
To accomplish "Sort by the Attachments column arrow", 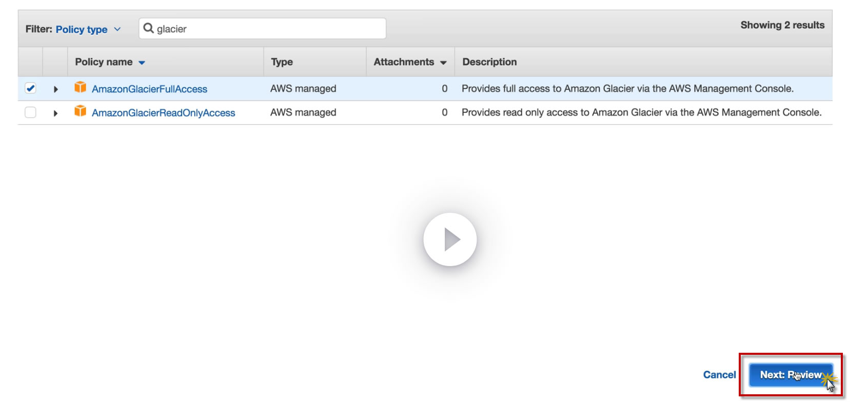I will point(443,63).
